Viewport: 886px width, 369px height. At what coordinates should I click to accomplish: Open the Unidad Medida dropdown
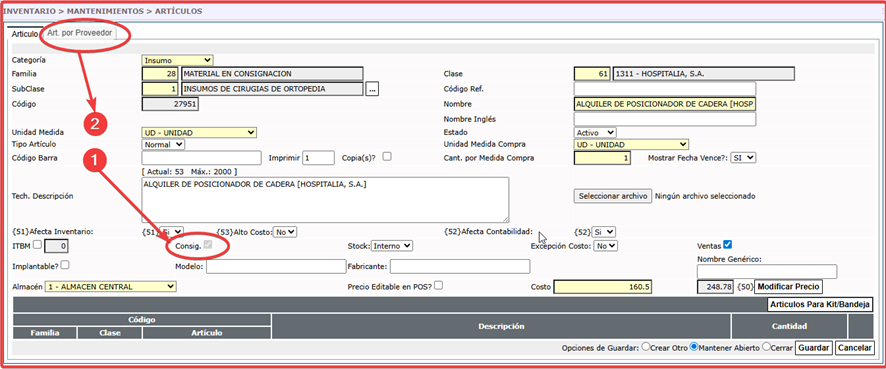click(x=199, y=133)
